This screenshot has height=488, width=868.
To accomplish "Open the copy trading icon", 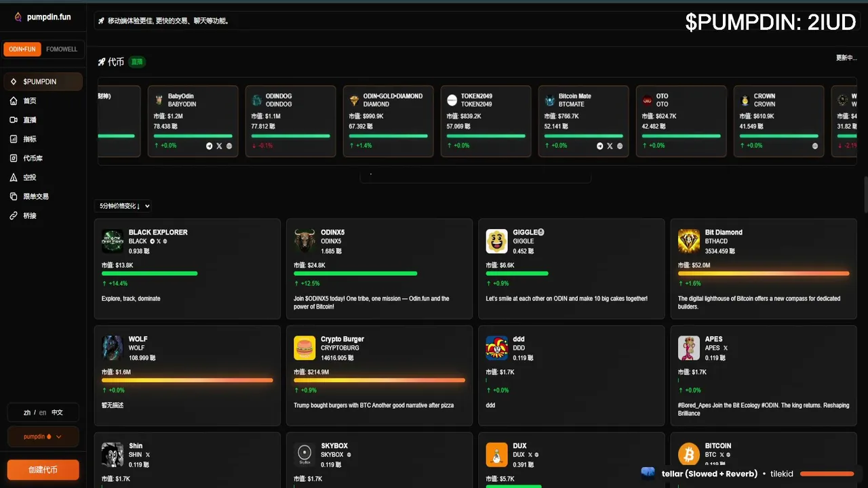I will (x=14, y=197).
